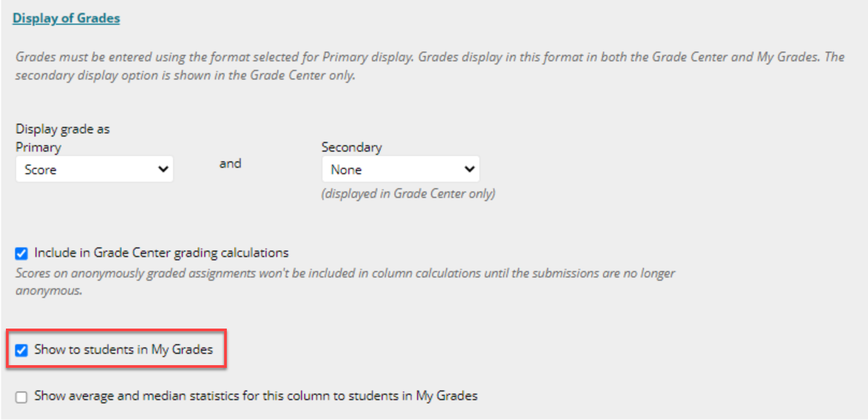Select the Score value in the Primary box
This screenshot has height=420, width=868.
(40, 170)
